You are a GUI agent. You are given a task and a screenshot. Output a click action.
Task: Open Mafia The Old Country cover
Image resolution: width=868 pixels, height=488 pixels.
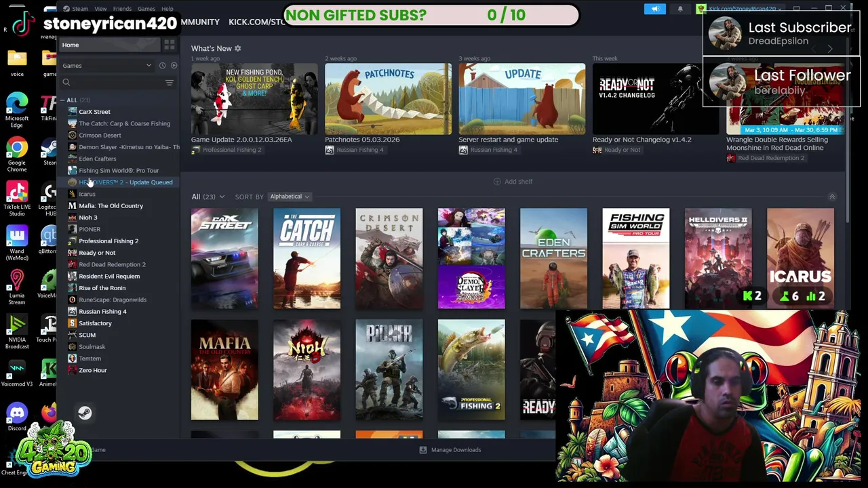(x=224, y=369)
